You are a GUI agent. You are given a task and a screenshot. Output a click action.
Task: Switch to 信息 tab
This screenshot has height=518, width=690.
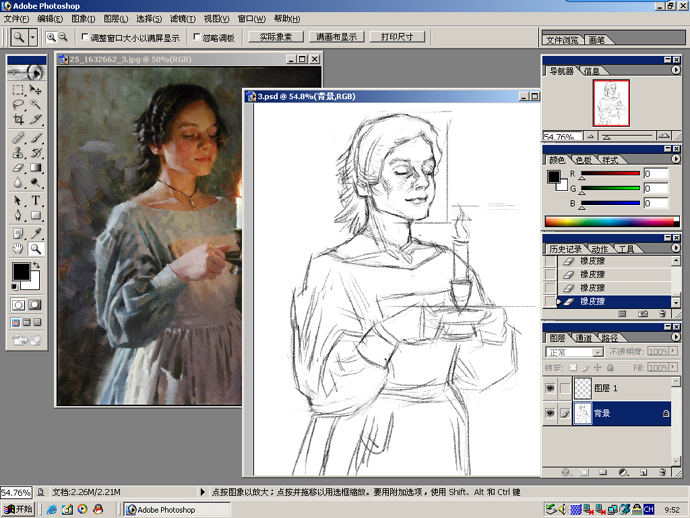point(591,71)
